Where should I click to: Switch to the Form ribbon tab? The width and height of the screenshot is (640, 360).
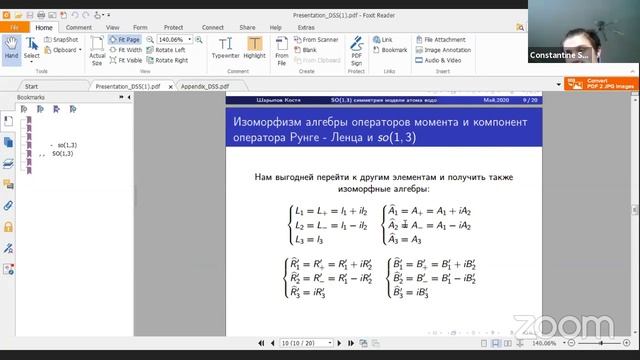[x=140, y=27]
